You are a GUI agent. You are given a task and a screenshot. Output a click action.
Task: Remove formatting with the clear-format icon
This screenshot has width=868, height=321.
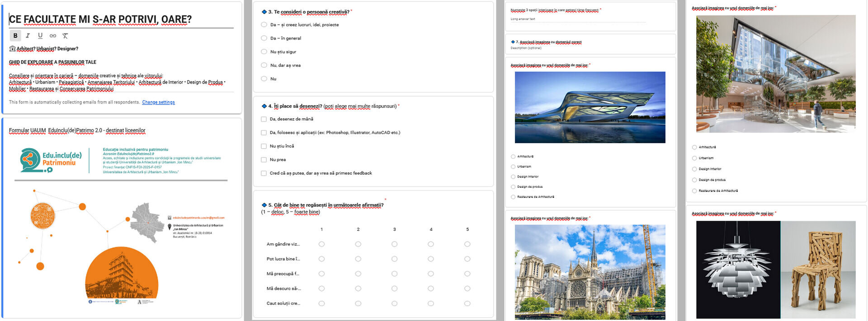click(x=65, y=36)
